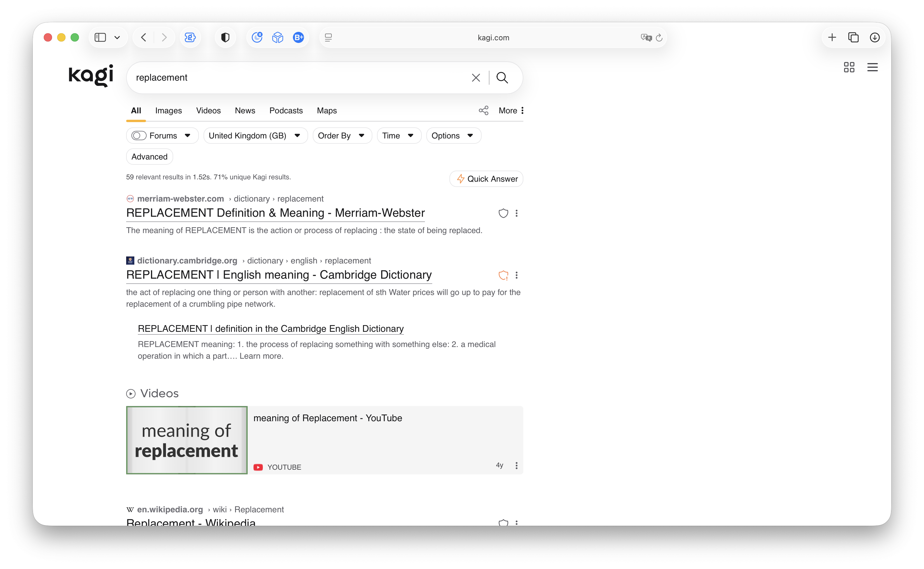Viewport: 924px width, 569px height.
Task: Click the Quick Answer button
Action: pyautogui.click(x=486, y=179)
